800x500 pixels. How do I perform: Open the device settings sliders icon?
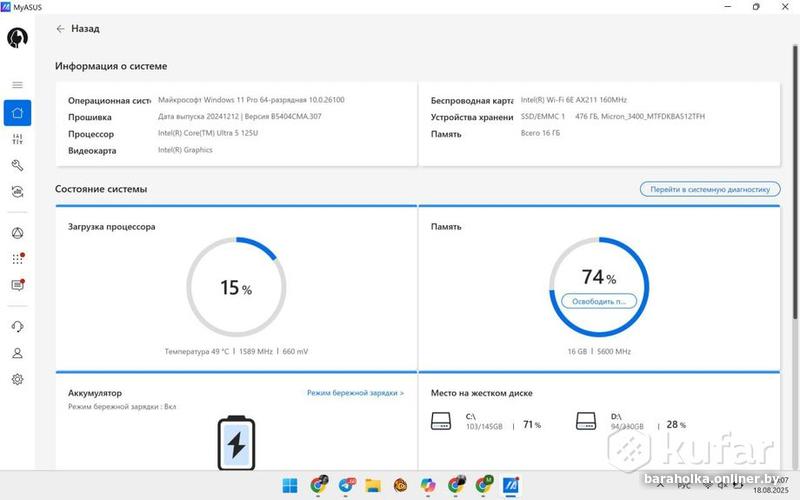coord(17,139)
